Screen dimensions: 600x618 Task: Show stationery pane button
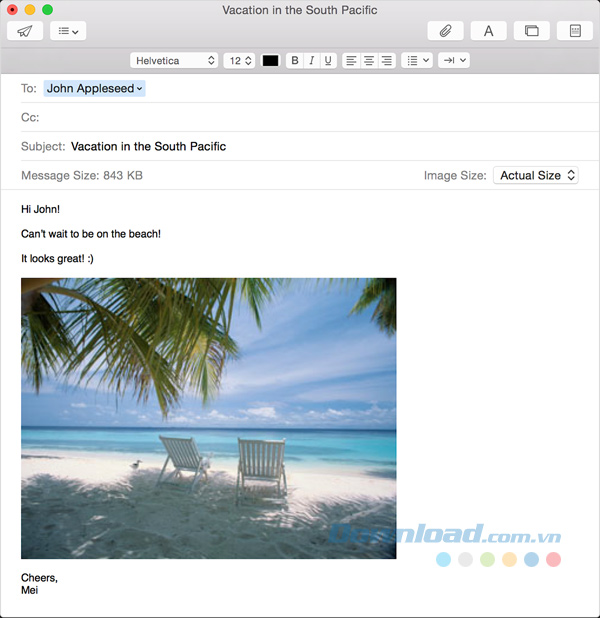(575, 31)
